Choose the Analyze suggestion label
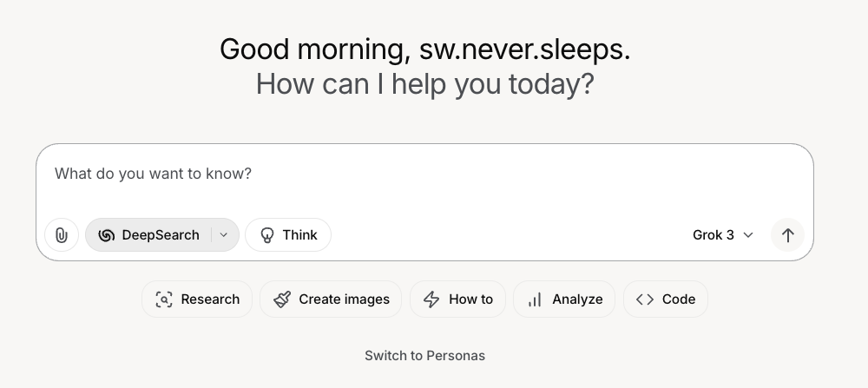This screenshot has width=868, height=388. coord(577,299)
